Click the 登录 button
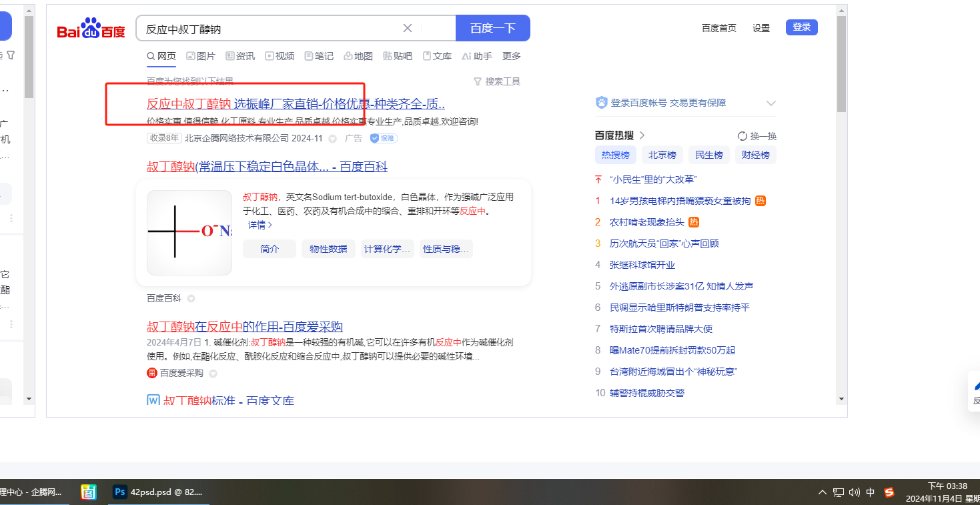The height and width of the screenshot is (505, 980). (801, 27)
